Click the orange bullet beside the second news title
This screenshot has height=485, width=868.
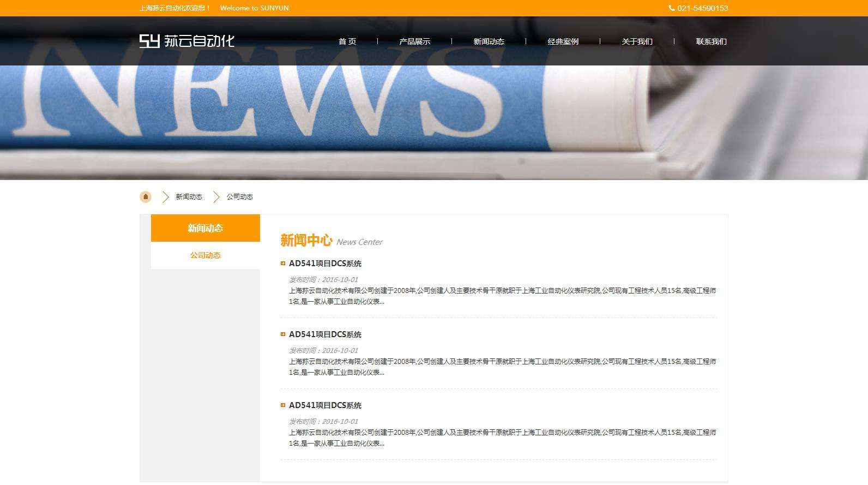tap(283, 334)
